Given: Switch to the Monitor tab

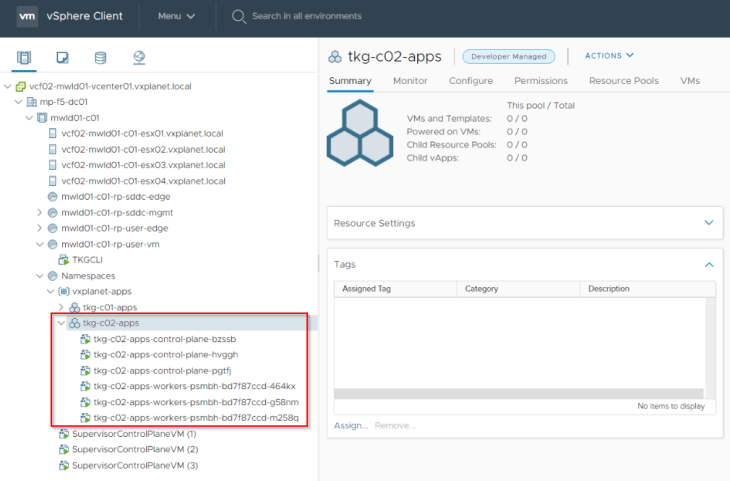Looking at the screenshot, I should pyautogui.click(x=410, y=81).
